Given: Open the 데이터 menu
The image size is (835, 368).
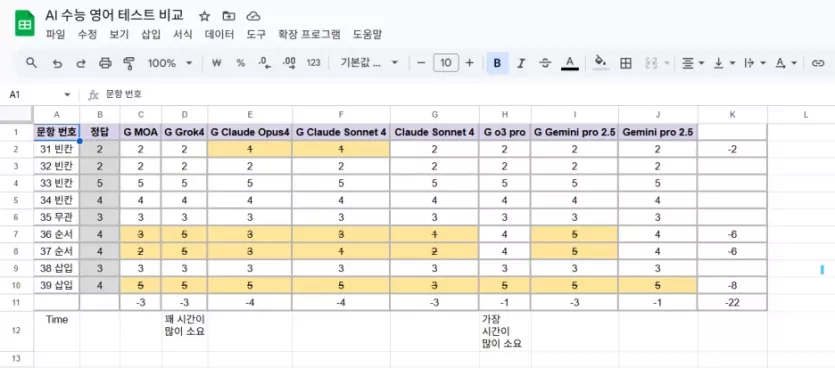Looking at the screenshot, I should click(x=219, y=35).
